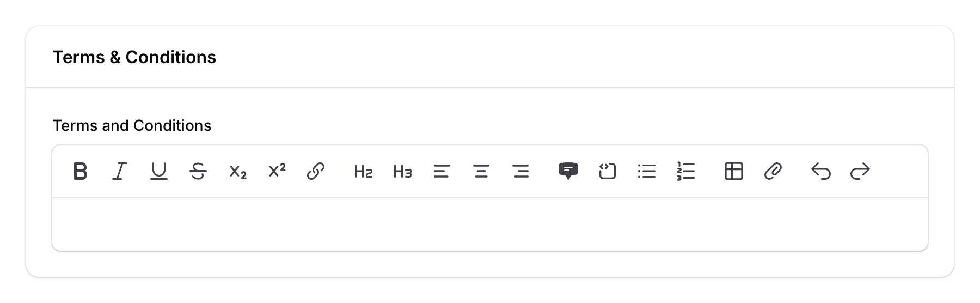Center align the text

(x=481, y=172)
